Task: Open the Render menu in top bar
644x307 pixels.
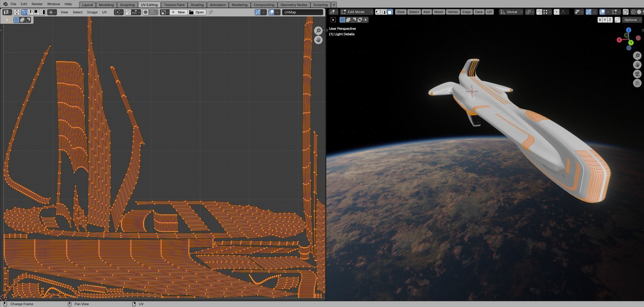Action: [x=37, y=4]
